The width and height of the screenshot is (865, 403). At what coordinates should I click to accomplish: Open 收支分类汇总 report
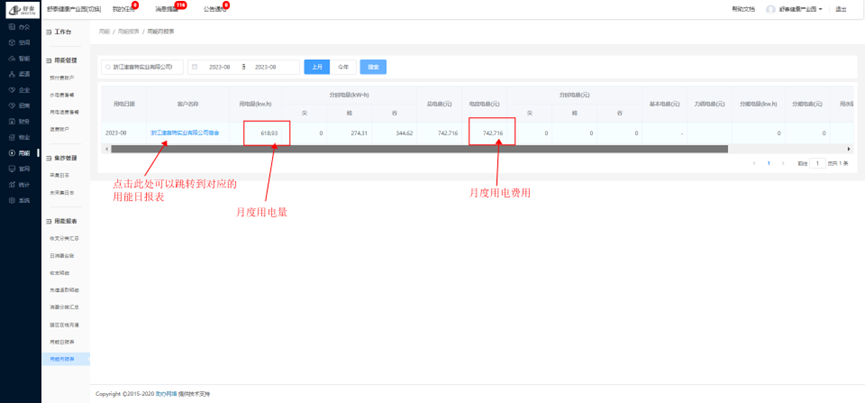point(64,239)
